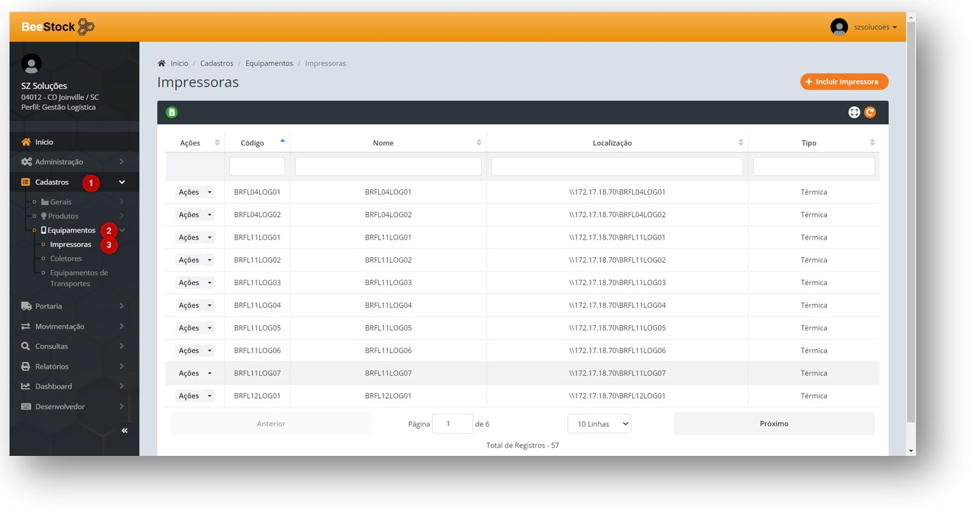Expand the Portaria sidebar menu
980x511 pixels.
73,306
